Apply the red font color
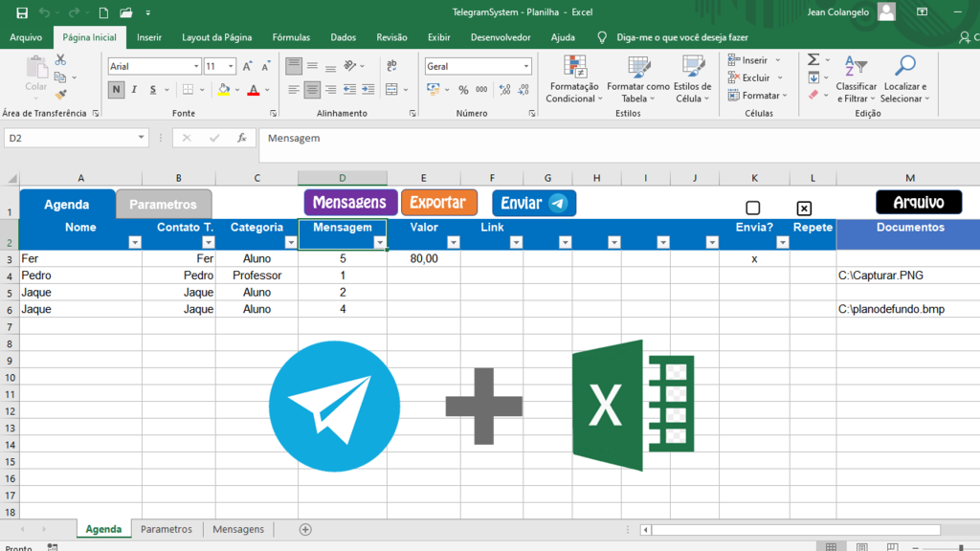Image resolution: width=980 pixels, height=551 pixels. 253,90
